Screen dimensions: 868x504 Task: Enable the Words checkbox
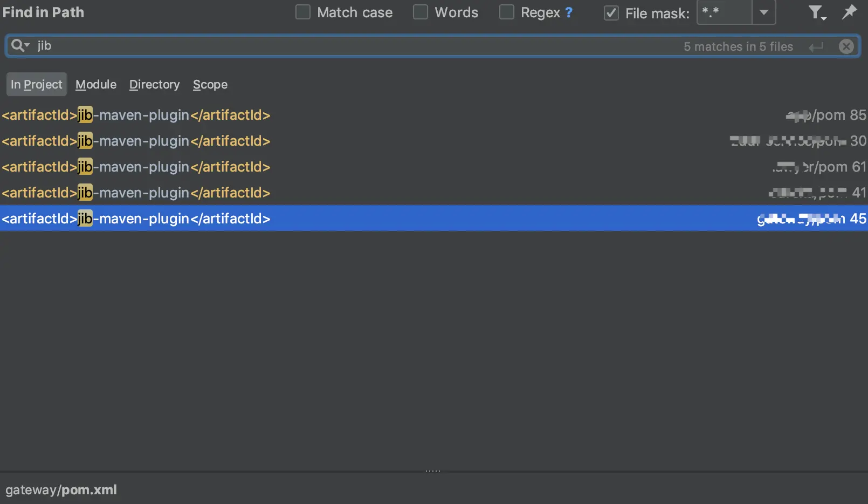[x=421, y=12]
